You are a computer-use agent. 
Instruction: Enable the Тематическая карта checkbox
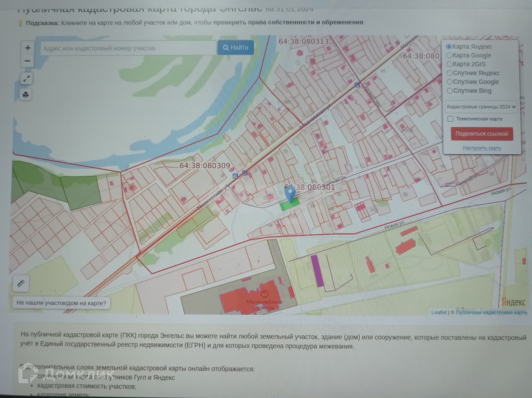[x=450, y=119]
